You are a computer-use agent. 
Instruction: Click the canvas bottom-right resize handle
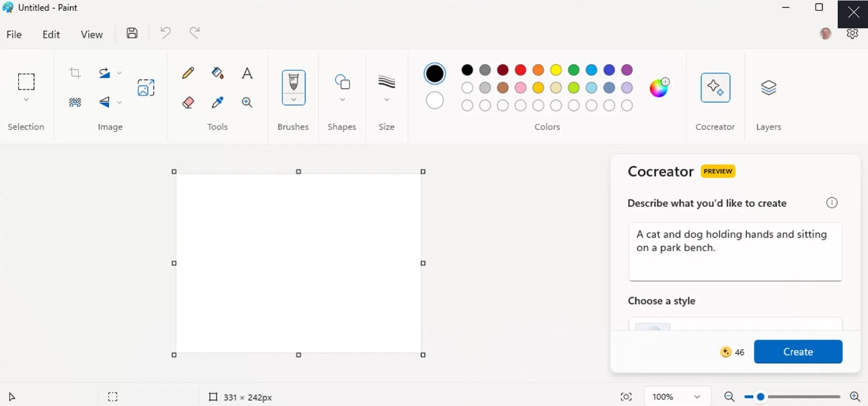(423, 355)
